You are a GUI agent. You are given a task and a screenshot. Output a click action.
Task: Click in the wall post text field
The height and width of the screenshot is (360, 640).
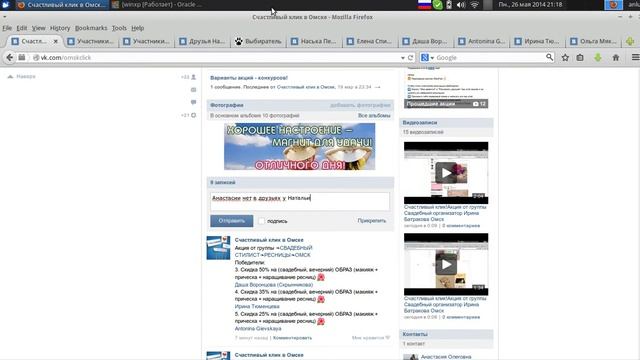pyautogui.click(x=300, y=201)
